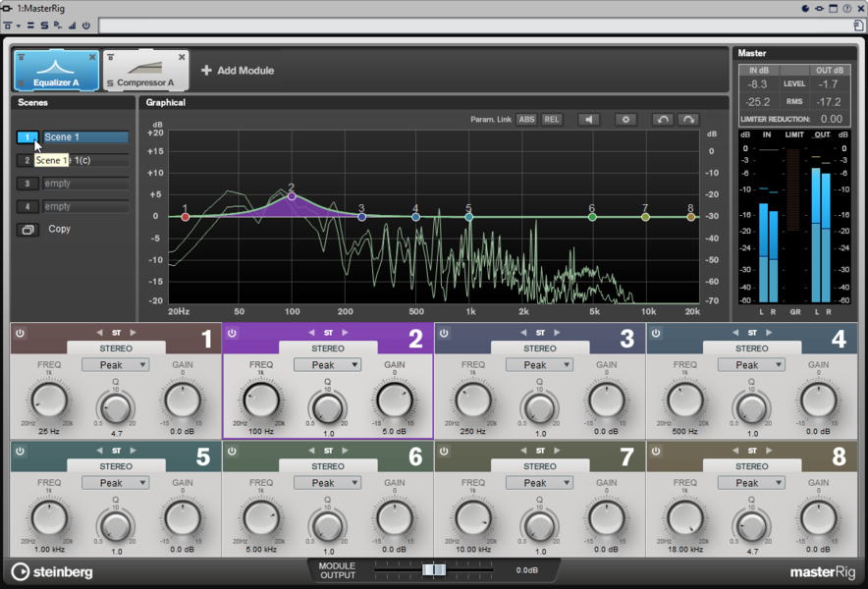
Task: Click the bypass icon on the Compressor A tab
Action: pyautogui.click(x=110, y=57)
